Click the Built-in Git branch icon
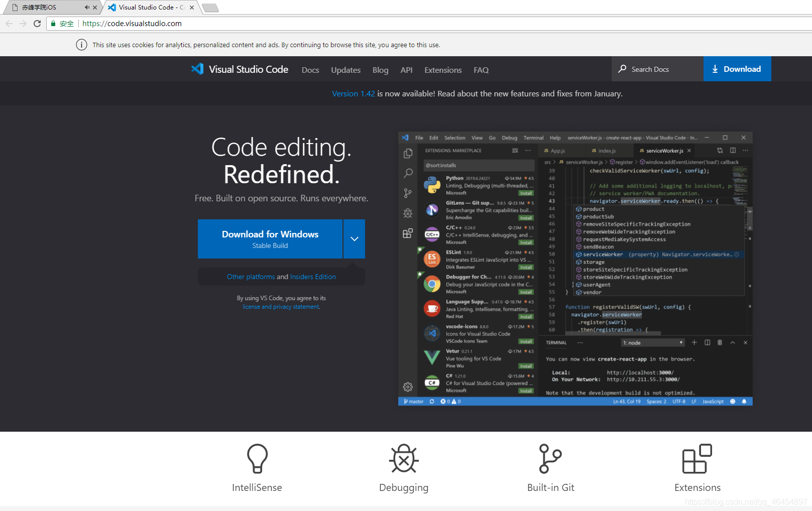This screenshot has height=511, width=812. coord(550,458)
